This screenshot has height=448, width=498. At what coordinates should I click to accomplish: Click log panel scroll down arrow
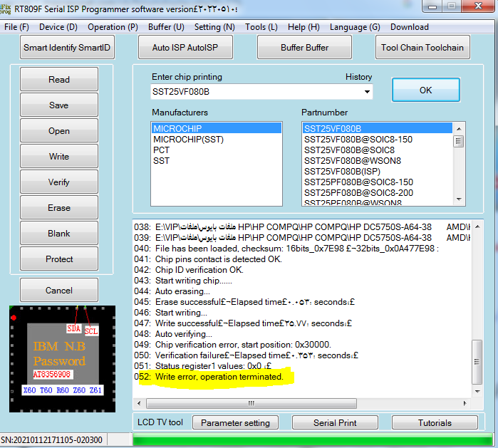point(477,391)
